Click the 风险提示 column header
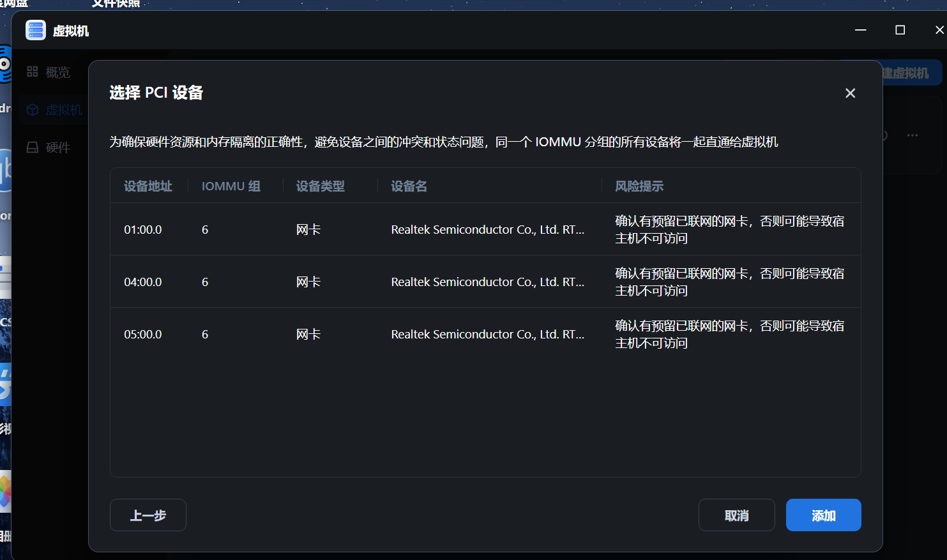 click(639, 186)
